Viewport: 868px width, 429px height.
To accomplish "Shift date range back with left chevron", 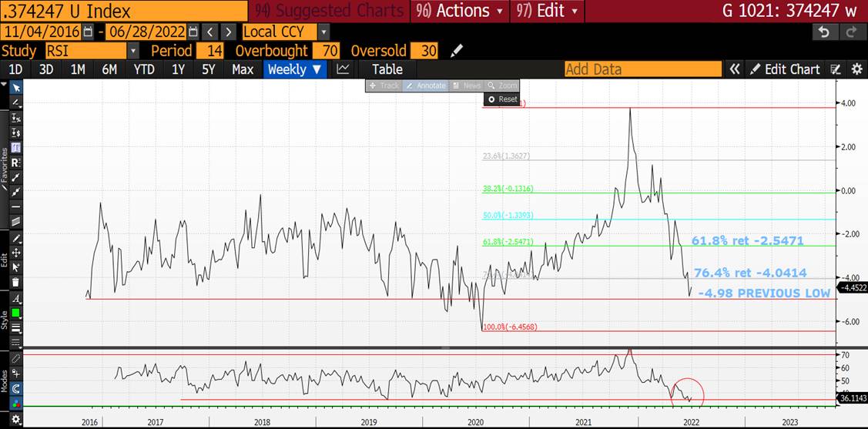I will click(x=208, y=32).
